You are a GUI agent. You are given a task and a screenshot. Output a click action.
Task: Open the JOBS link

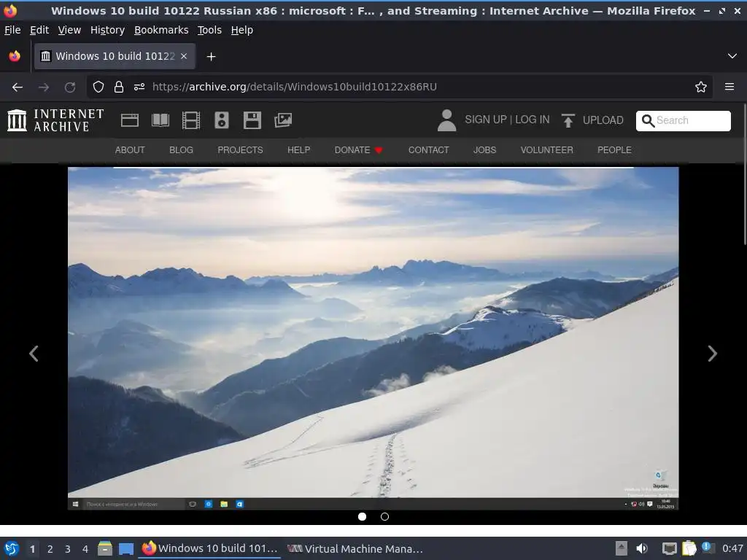pos(484,150)
